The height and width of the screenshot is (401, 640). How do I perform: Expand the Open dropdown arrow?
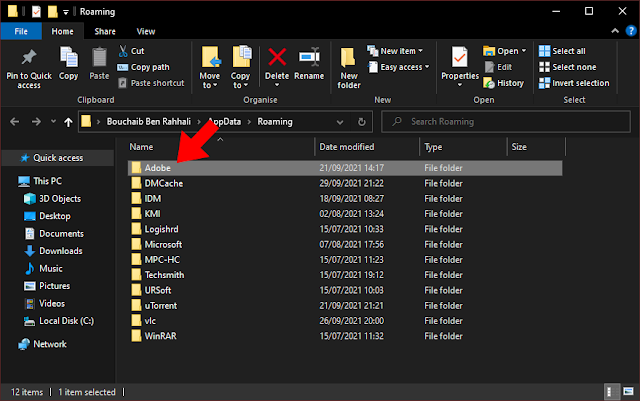[524, 51]
